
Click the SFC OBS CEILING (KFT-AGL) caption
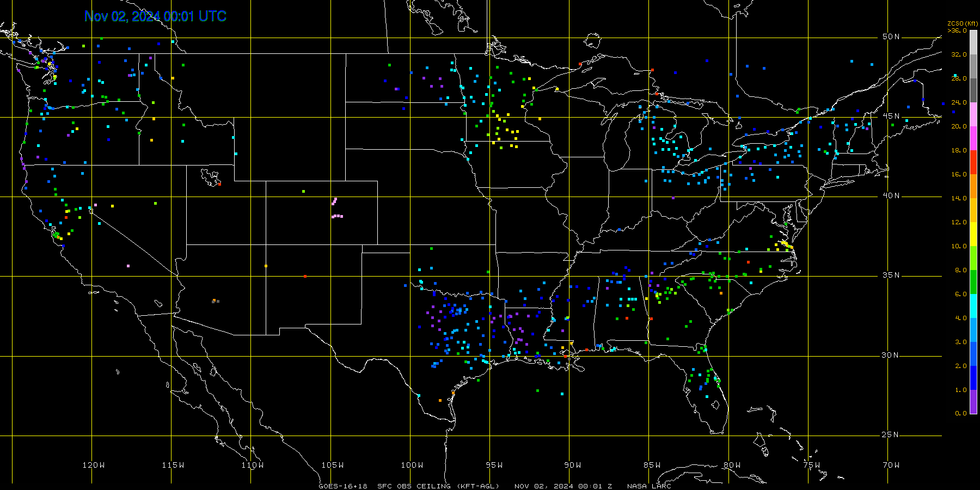[x=438, y=486]
